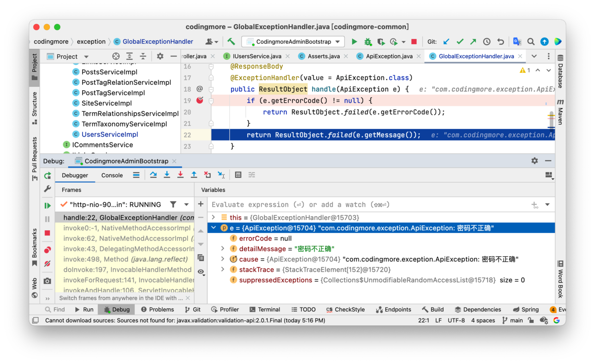Image resolution: width=595 pixels, height=364 pixels.
Task: Switch to the Console tab
Action: [x=112, y=175]
